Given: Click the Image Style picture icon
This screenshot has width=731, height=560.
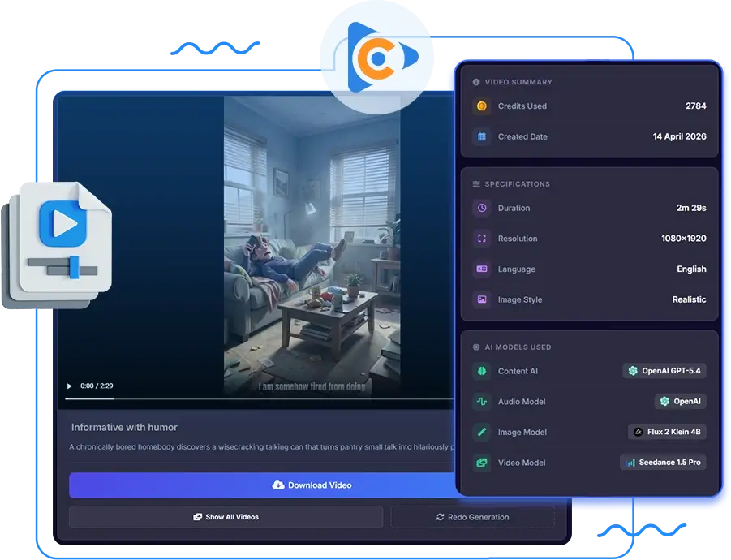Looking at the screenshot, I should pos(482,299).
